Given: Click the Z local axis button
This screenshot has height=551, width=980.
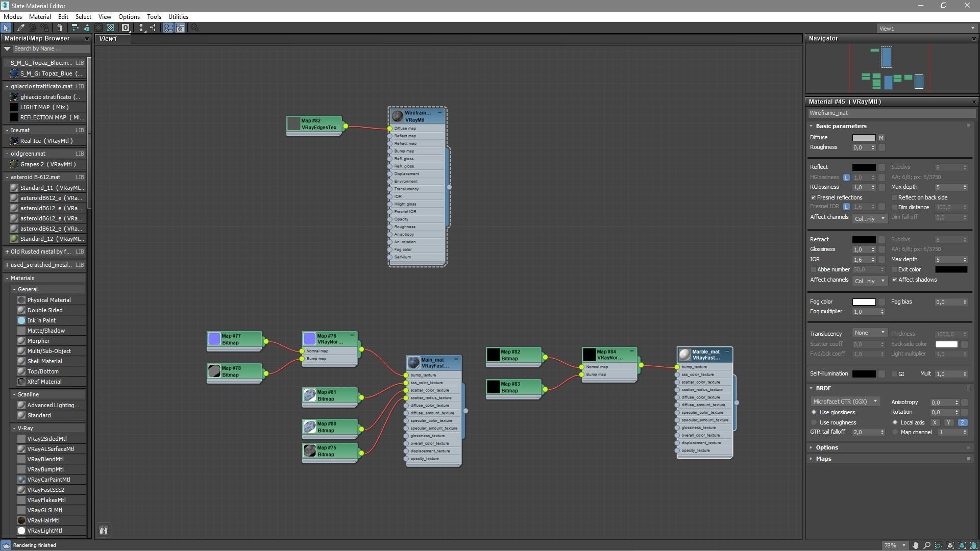Looking at the screenshot, I should (x=962, y=422).
